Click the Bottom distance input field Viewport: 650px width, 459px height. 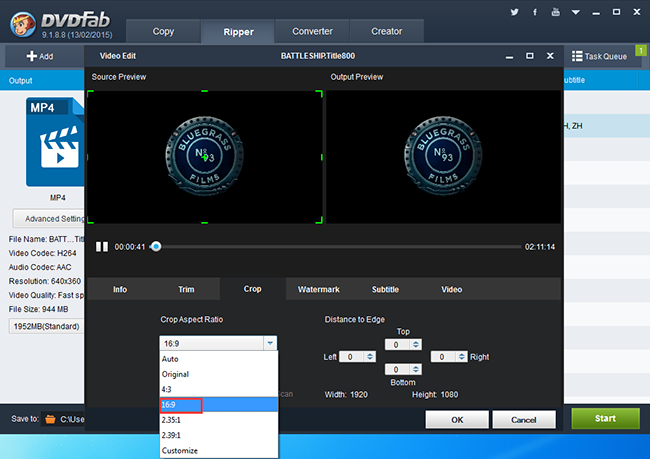click(x=397, y=369)
